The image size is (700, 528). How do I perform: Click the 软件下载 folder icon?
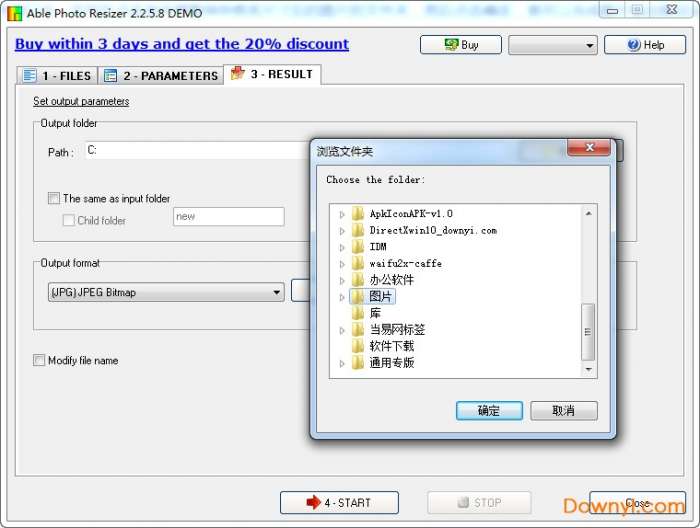click(x=358, y=346)
